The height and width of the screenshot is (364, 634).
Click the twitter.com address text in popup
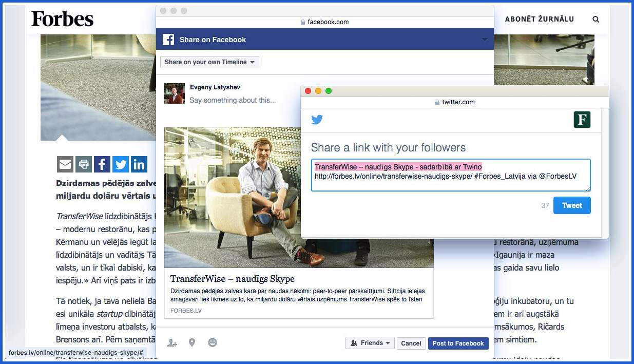tap(458, 102)
